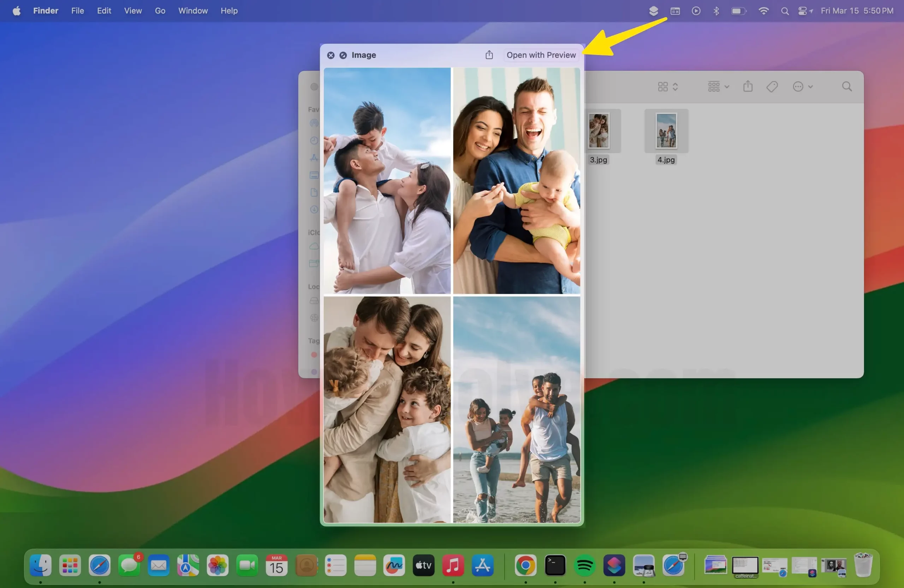The height and width of the screenshot is (588, 904).
Task: Close the Quick Look Image window
Action: (x=331, y=55)
